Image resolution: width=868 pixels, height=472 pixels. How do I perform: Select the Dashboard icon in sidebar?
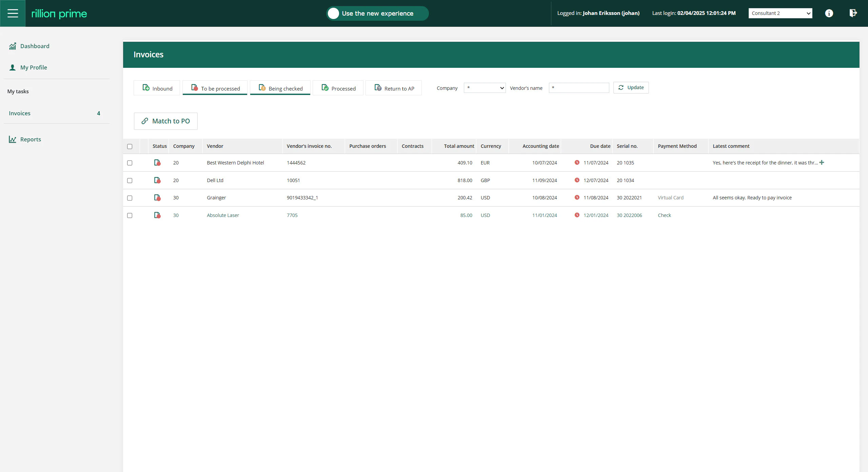coord(13,46)
